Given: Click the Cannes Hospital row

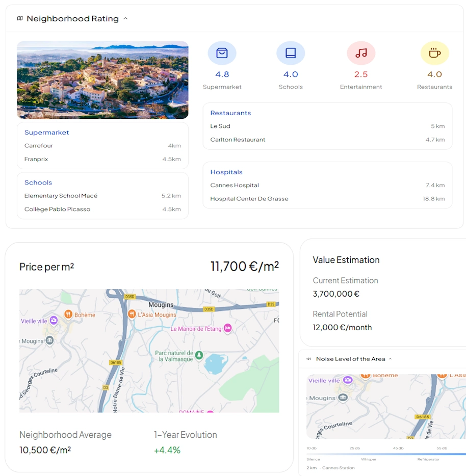Looking at the screenshot, I should tap(327, 185).
